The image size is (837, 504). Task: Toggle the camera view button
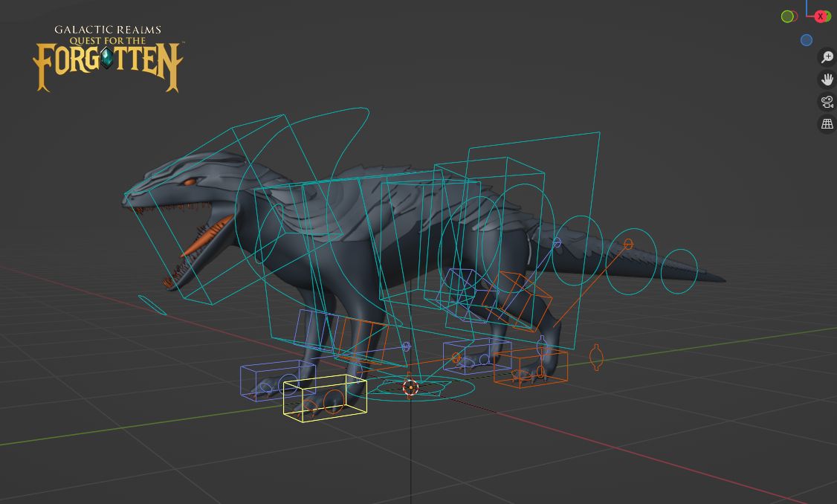(827, 101)
